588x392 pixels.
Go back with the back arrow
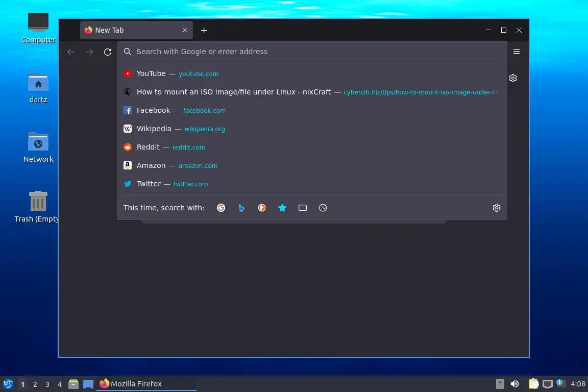click(71, 52)
